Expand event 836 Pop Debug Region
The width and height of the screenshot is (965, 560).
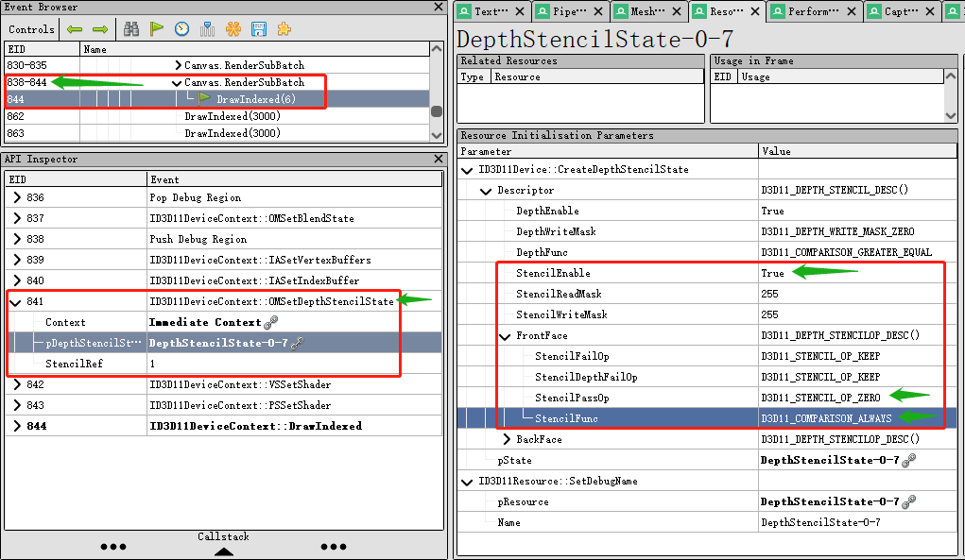tap(17, 197)
